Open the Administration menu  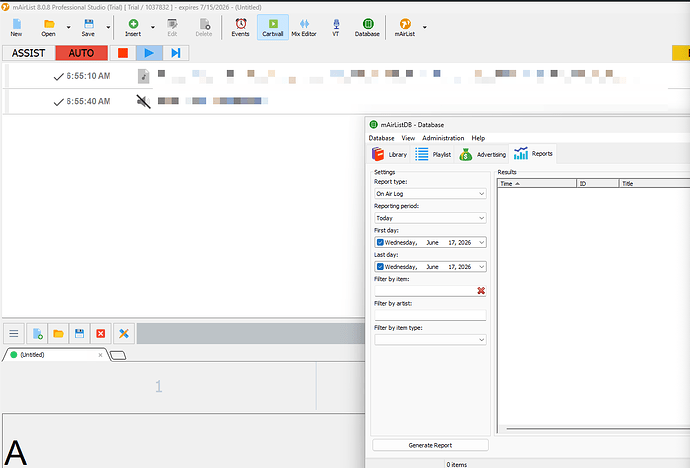click(x=443, y=138)
